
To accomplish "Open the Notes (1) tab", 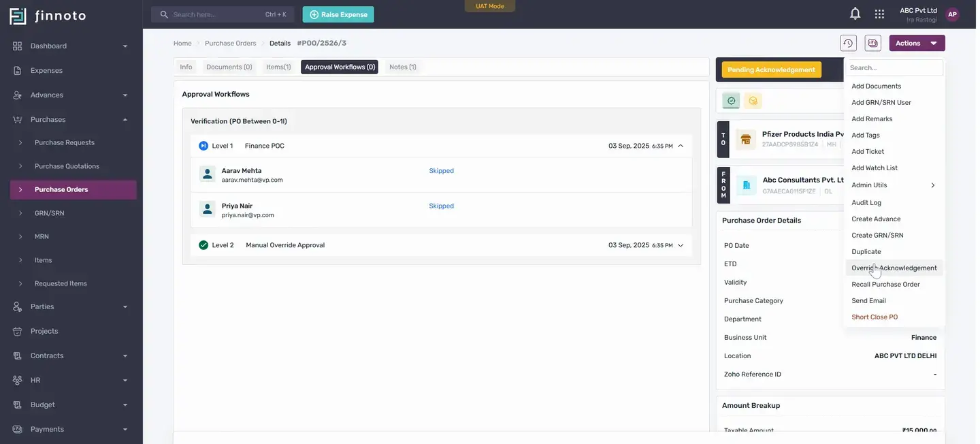I will [403, 67].
